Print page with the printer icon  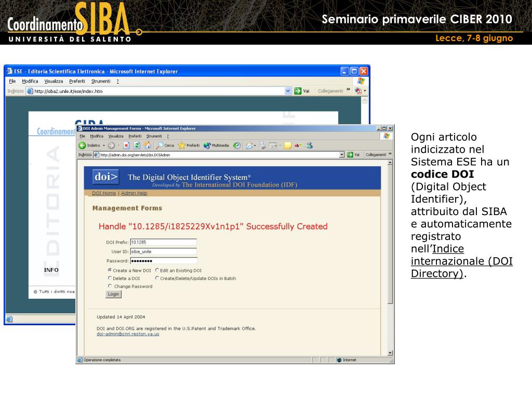262,145
